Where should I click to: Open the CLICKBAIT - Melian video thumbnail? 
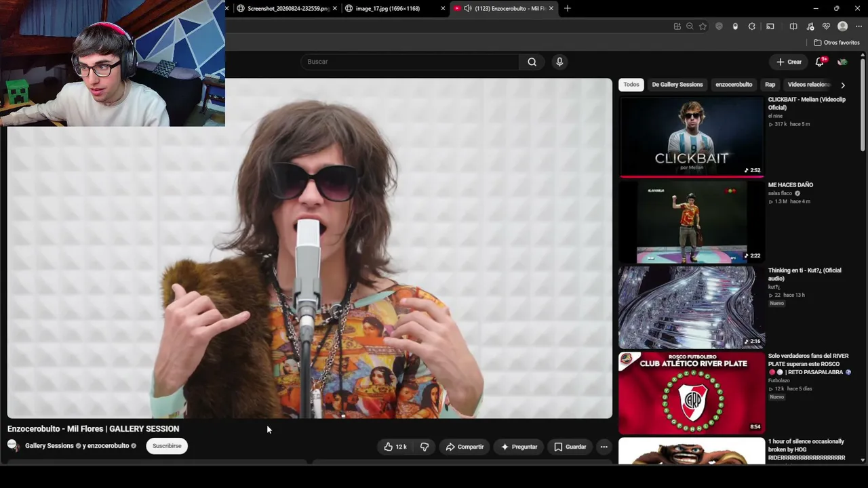coord(691,137)
